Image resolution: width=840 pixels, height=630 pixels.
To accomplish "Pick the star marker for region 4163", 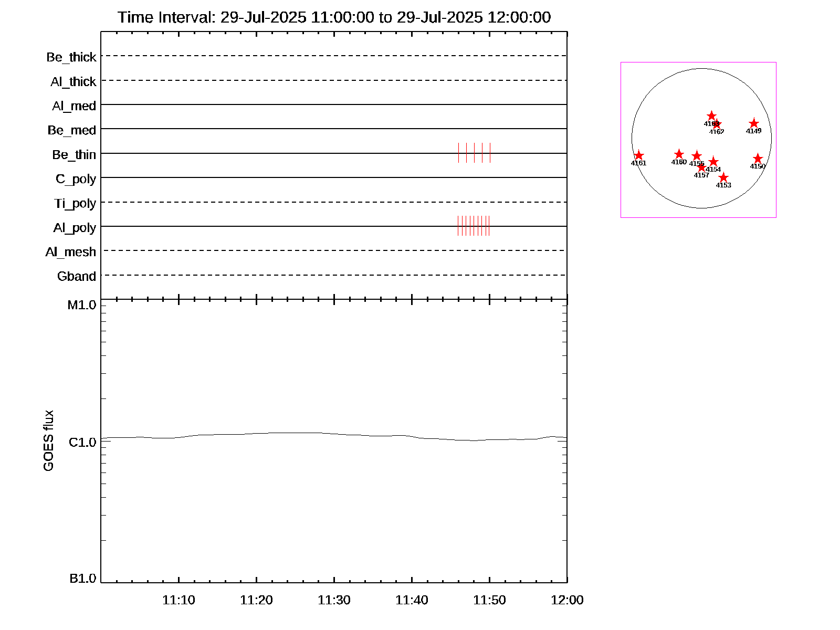I will (x=711, y=115).
